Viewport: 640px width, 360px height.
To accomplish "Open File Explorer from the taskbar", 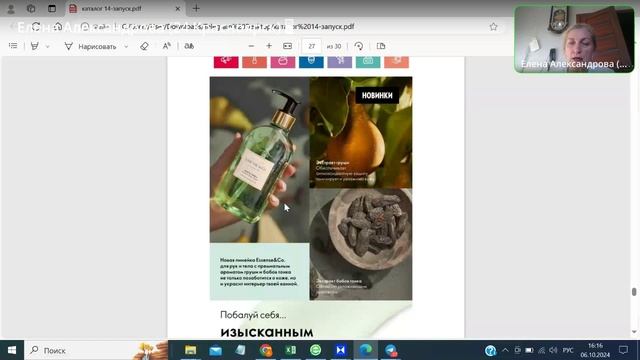I will (191, 350).
